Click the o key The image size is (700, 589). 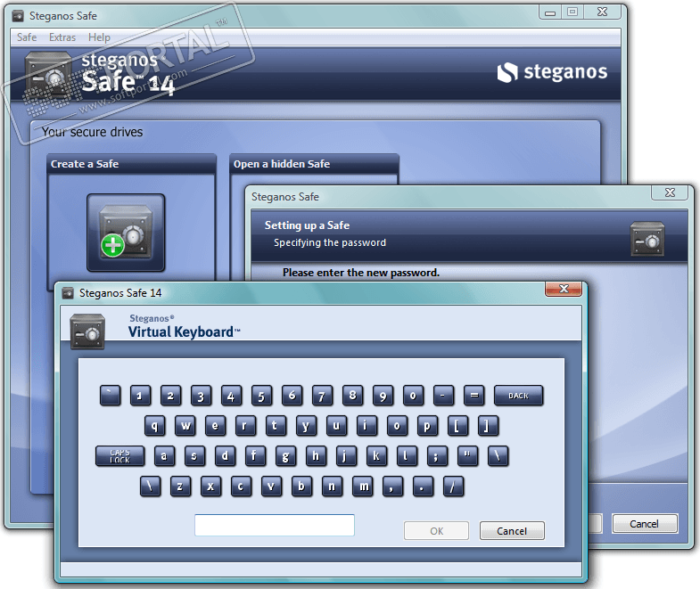point(398,426)
